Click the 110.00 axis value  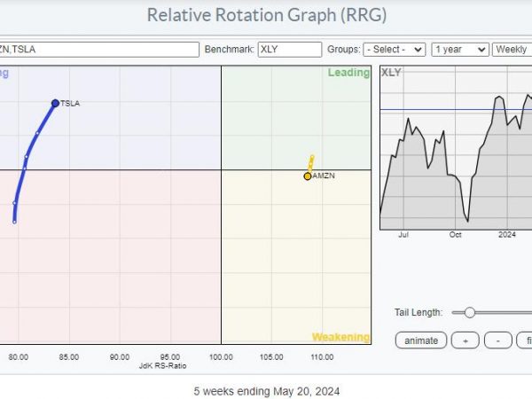coord(322,357)
